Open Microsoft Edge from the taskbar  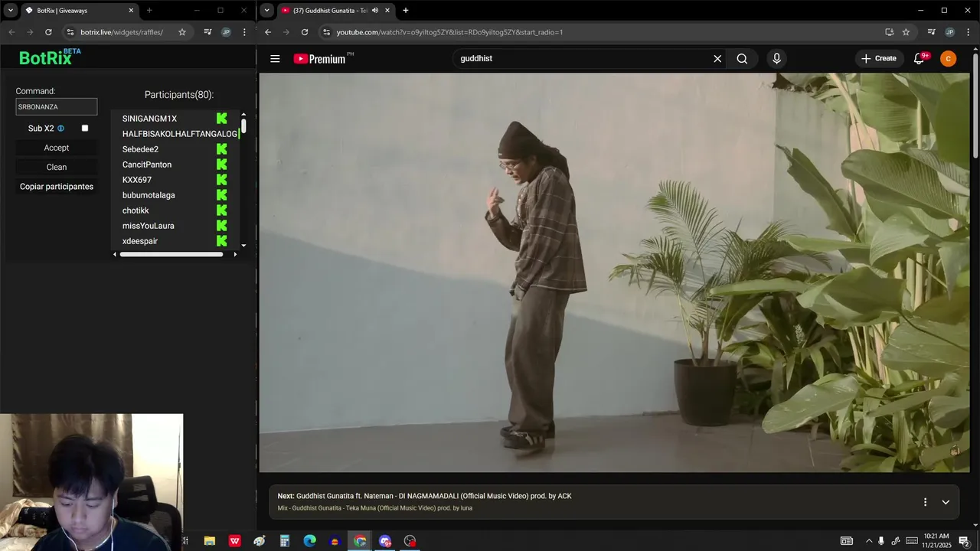(309, 541)
